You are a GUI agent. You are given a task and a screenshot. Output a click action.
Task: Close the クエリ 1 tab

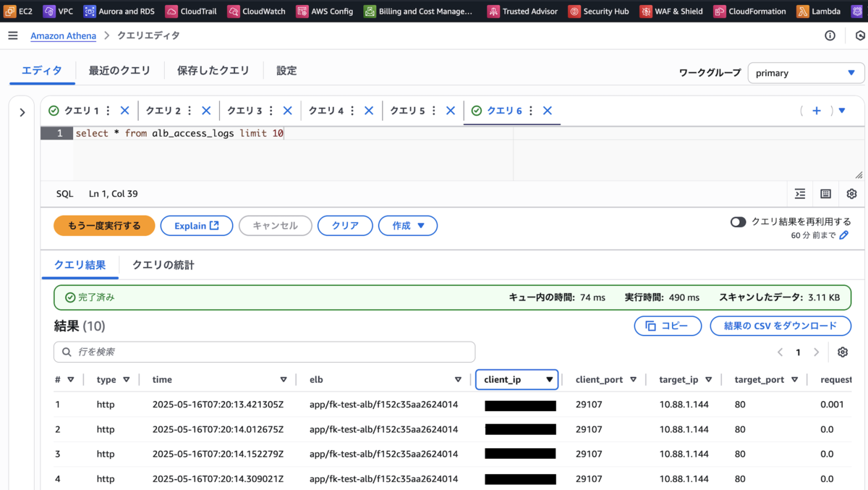[124, 111]
